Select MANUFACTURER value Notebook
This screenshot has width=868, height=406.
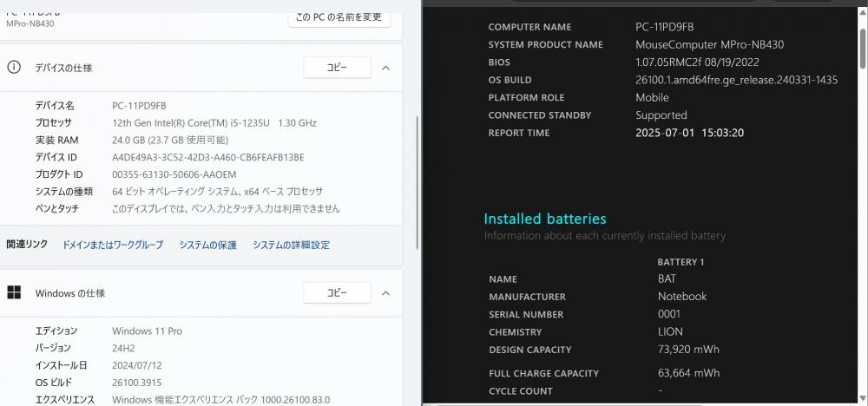[682, 297]
